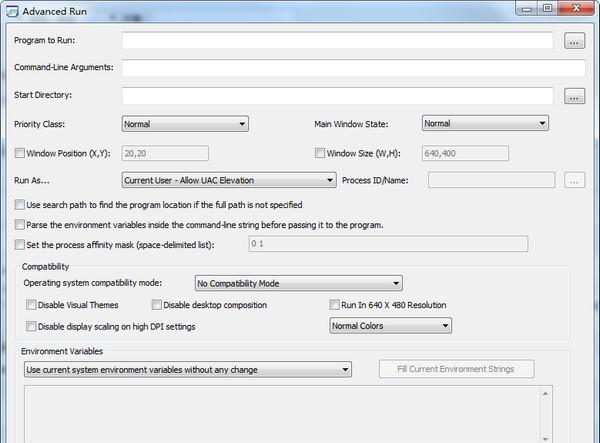The image size is (600, 443).
Task: Check Parse the environment variables option
Action: tap(20, 225)
